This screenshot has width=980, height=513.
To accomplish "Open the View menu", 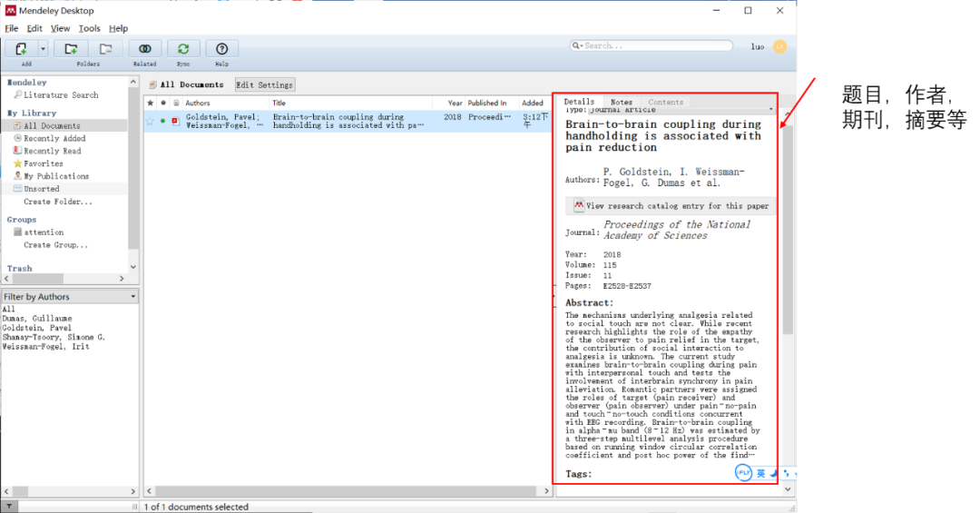I will 60,28.
